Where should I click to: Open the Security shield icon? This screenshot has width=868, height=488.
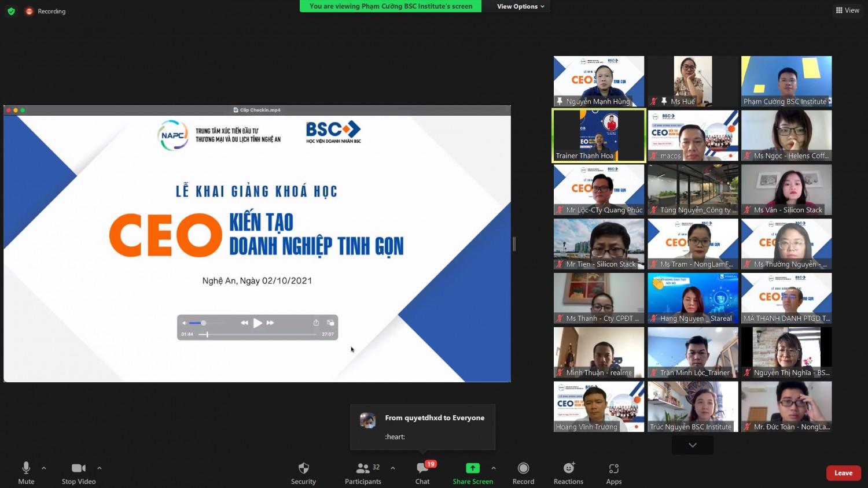click(x=303, y=468)
